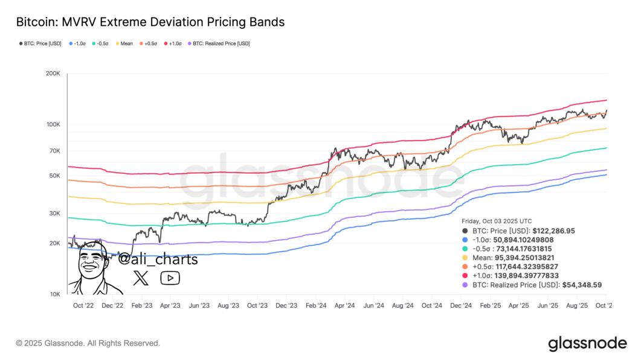This screenshot has height=362, width=644.
Task: Click the teal -0.5σ dot in tooltip
Action: (x=465, y=249)
